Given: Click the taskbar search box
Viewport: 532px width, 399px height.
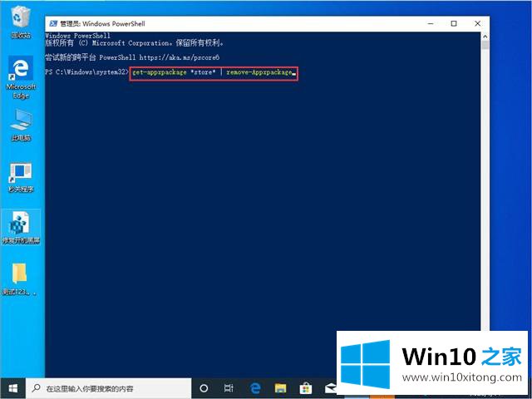Looking at the screenshot, I should click(109, 388).
